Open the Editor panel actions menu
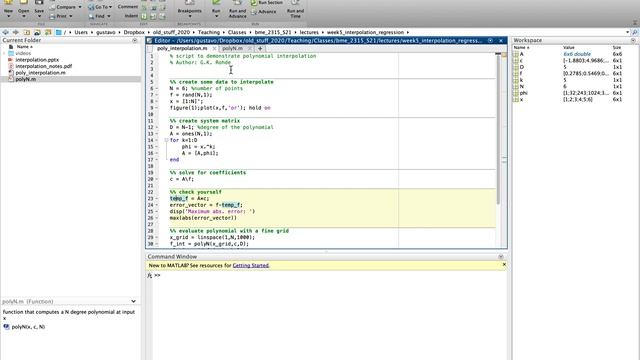Screen dimensions: 640x360 [490, 40]
